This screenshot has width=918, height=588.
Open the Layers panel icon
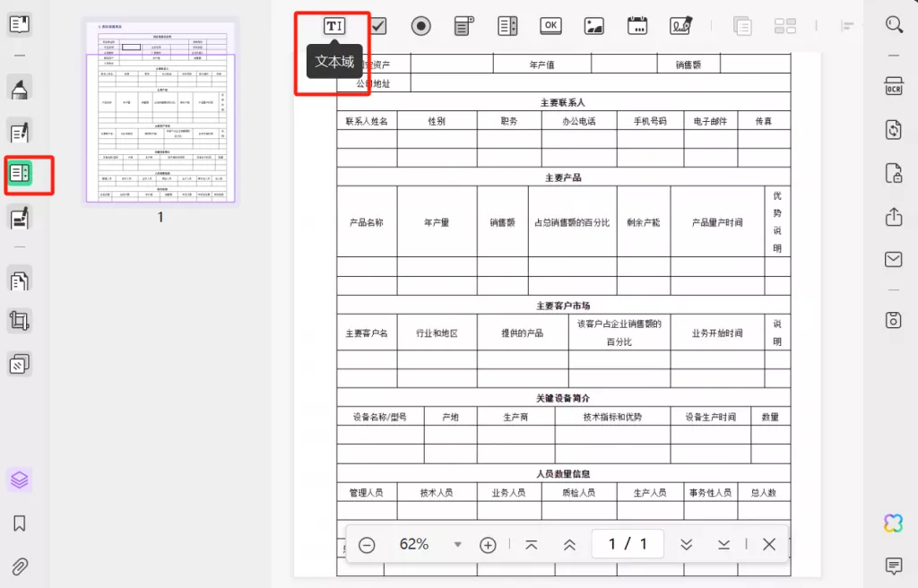pyautogui.click(x=20, y=480)
